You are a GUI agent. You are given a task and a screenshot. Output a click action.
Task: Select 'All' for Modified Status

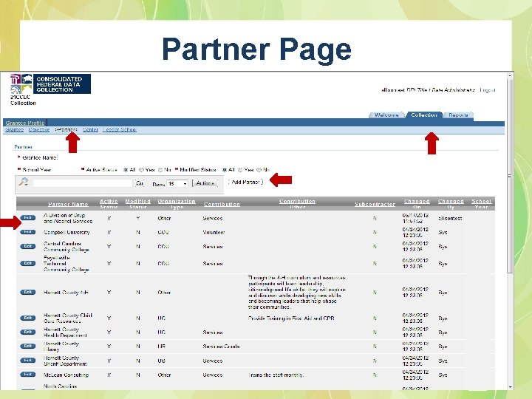(x=225, y=170)
